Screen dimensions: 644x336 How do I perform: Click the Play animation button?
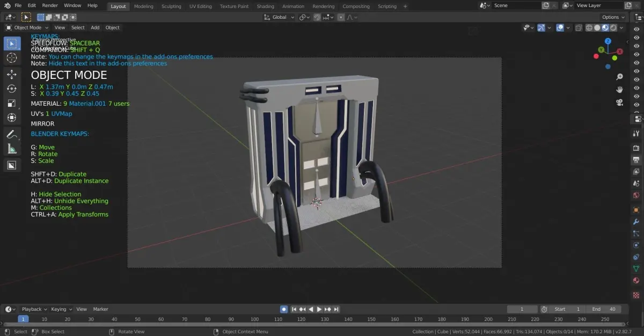point(319,309)
